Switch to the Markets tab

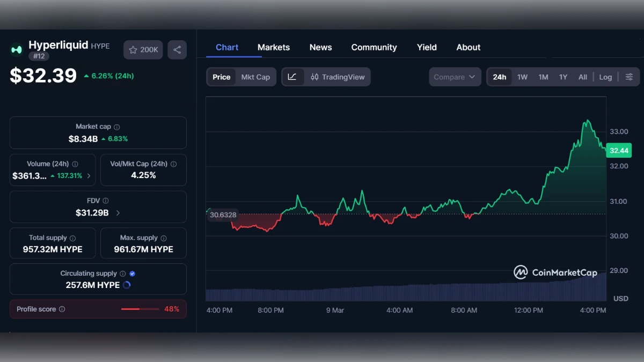coord(273,47)
